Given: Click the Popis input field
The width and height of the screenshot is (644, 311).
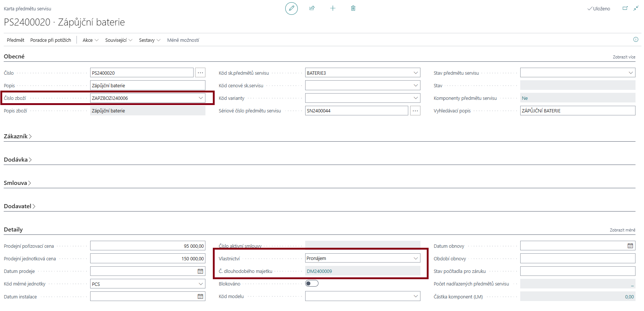Looking at the screenshot, I should [148, 85].
